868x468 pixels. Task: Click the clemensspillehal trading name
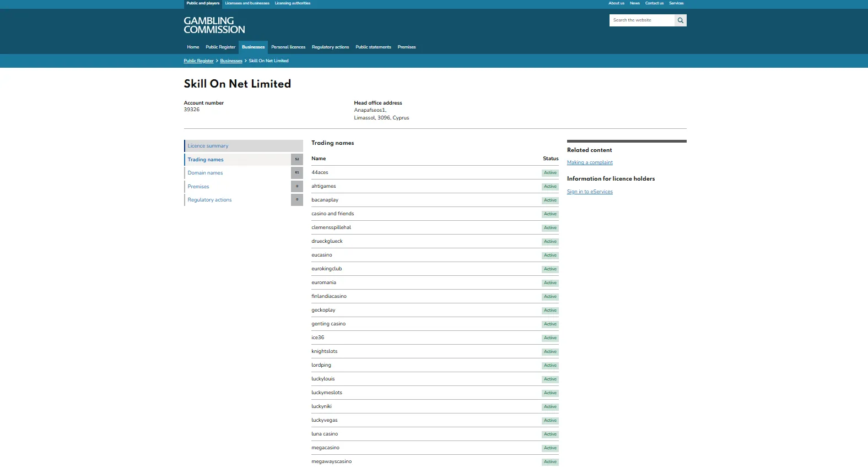[331, 227]
